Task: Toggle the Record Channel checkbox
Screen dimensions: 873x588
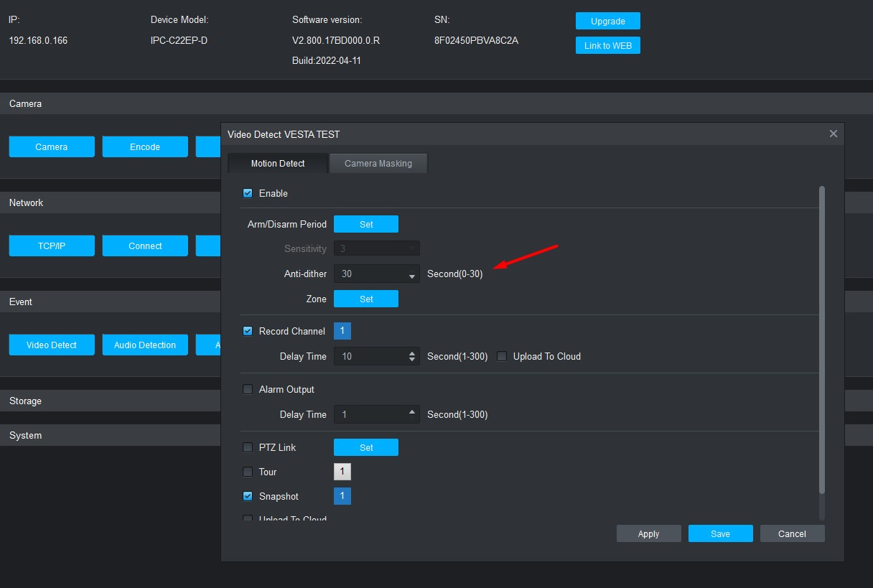Action: (x=248, y=331)
